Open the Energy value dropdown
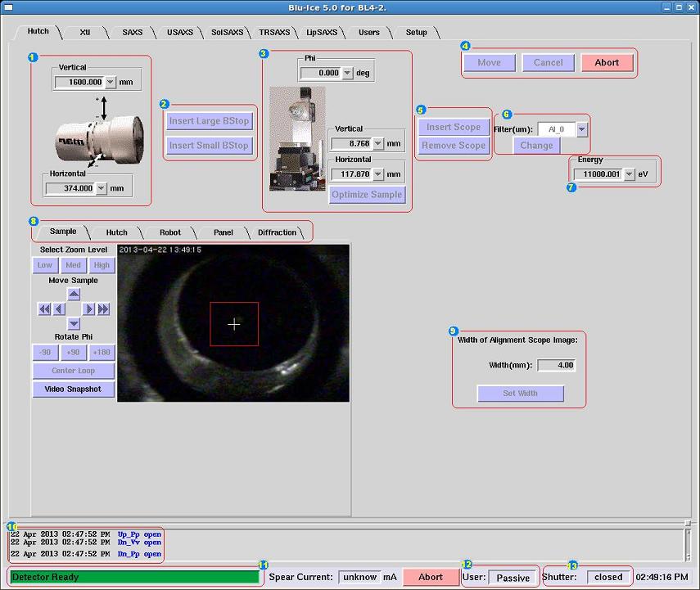700x590 pixels. [629, 174]
